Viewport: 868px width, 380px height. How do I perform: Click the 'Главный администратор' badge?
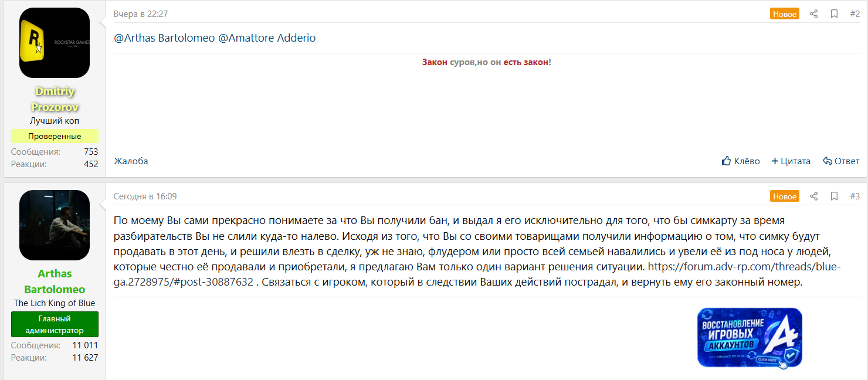click(x=55, y=324)
